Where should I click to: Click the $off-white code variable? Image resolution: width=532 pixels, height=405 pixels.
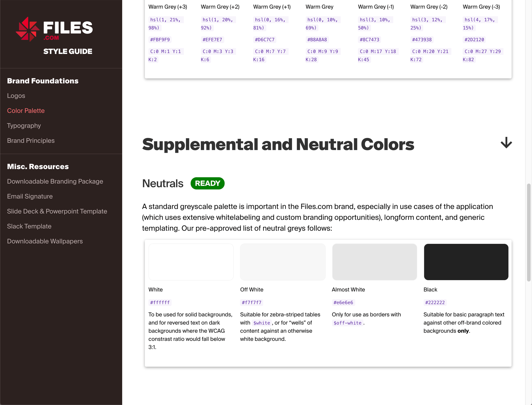tap(347, 323)
